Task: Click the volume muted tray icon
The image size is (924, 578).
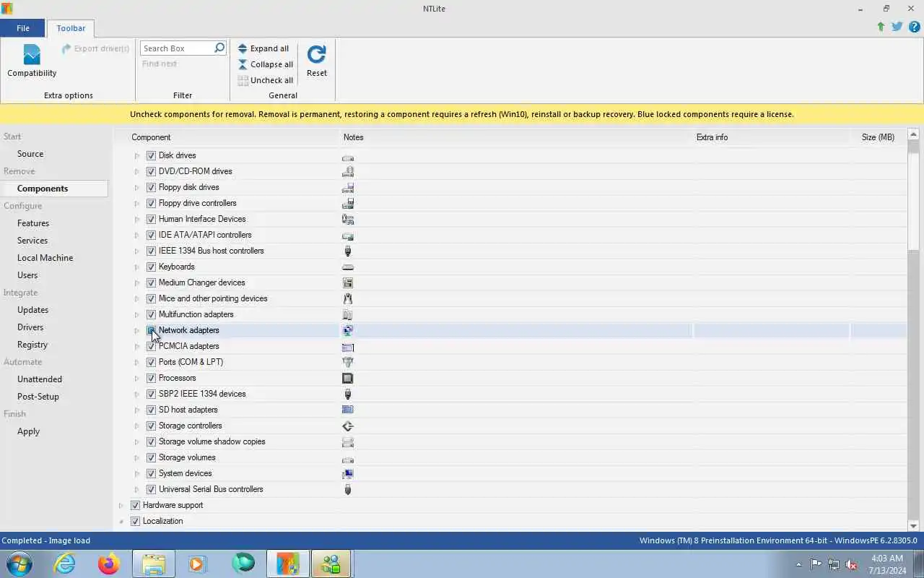Action: click(x=851, y=564)
